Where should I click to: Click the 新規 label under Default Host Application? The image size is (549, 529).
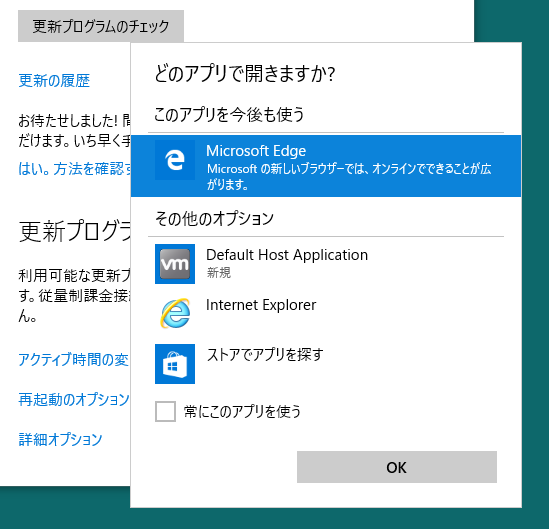coord(218,272)
